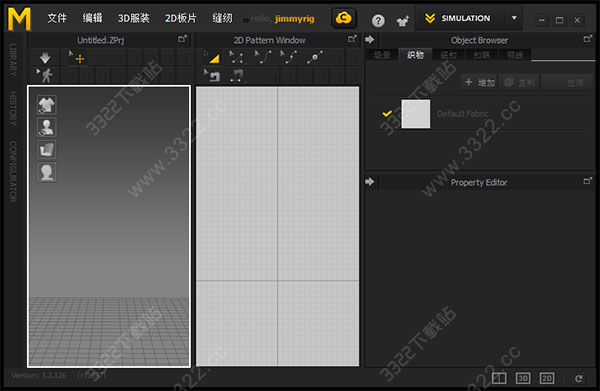
Task: Switch to 2D-only view layout
Action: point(547,378)
